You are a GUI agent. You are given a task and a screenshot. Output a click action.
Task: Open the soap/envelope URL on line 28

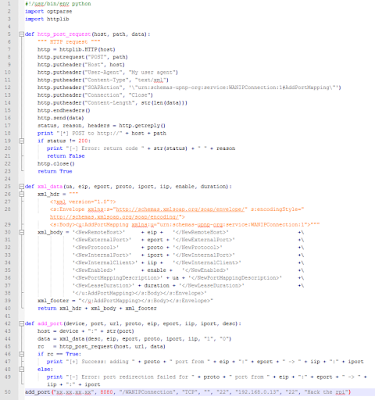pyautogui.click(x=180, y=209)
